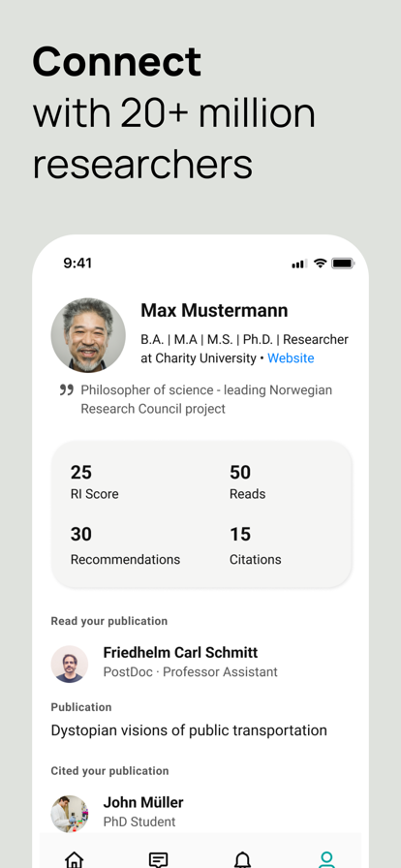This screenshot has height=868, width=401.
Task: Open the Website link in profile
Action: (x=291, y=358)
